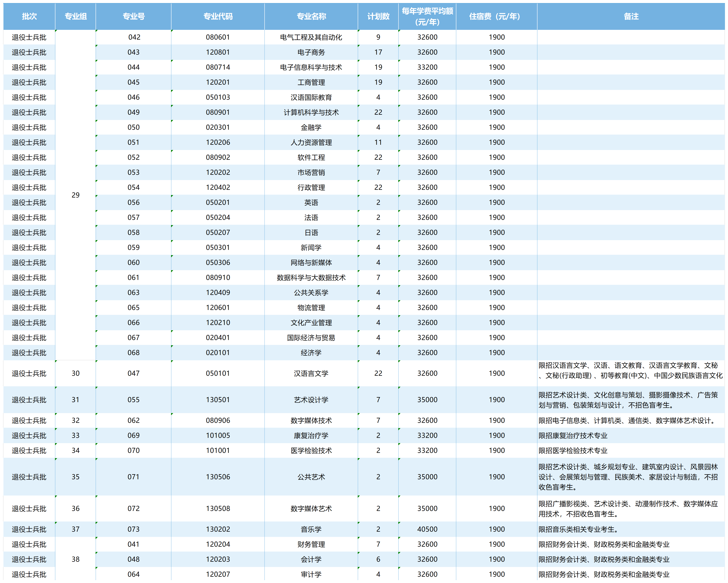The width and height of the screenshot is (728, 583).
Task: Select major number 073
Action: [134, 529]
